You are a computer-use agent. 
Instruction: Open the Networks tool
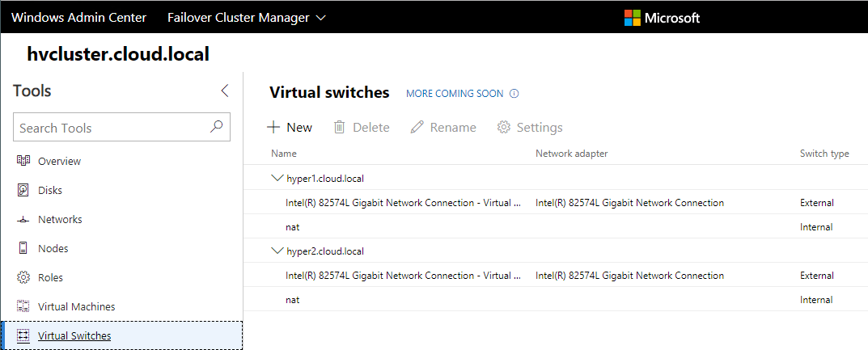[60, 219]
